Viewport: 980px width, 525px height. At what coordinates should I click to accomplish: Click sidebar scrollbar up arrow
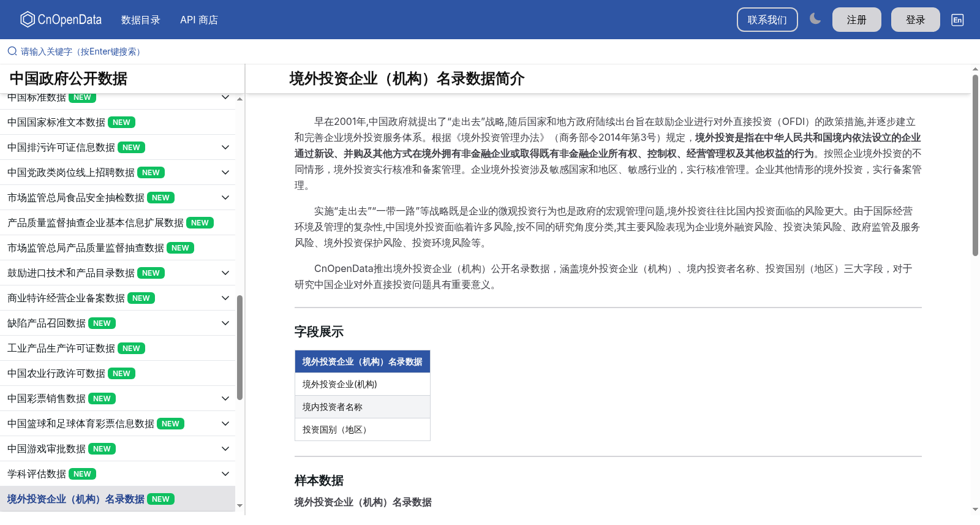click(240, 99)
